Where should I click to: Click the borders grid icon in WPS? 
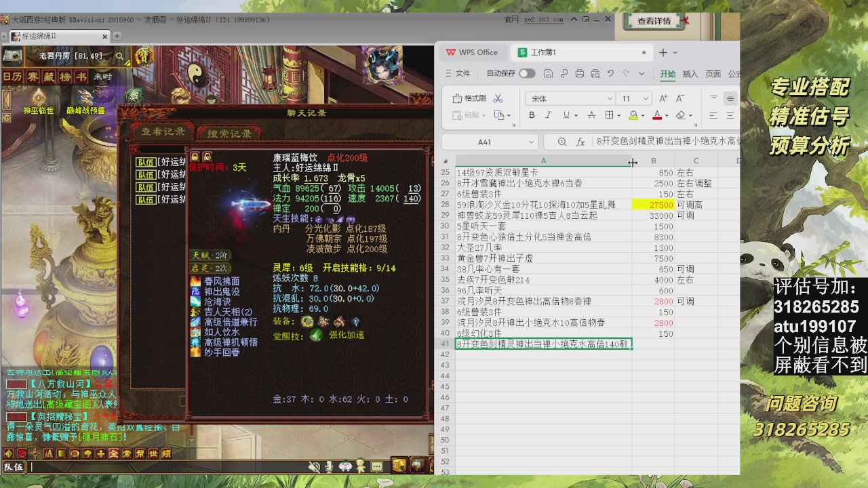pos(609,115)
